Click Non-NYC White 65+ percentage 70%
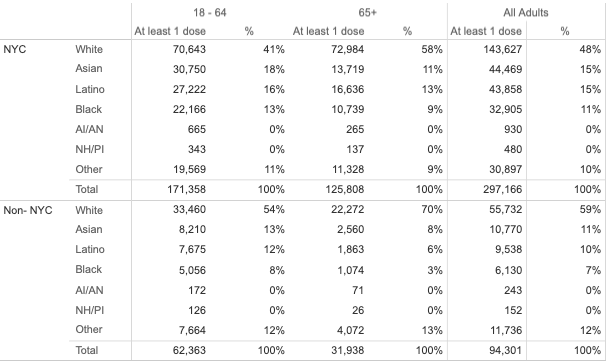The width and height of the screenshot is (606, 361). pyautogui.click(x=432, y=209)
